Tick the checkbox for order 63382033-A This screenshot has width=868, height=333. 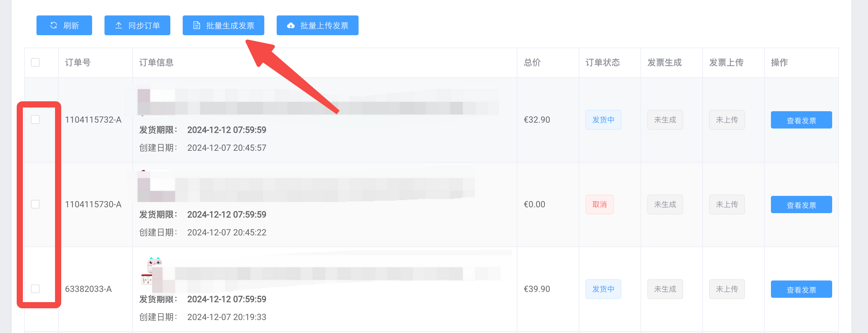[x=35, y=289]
